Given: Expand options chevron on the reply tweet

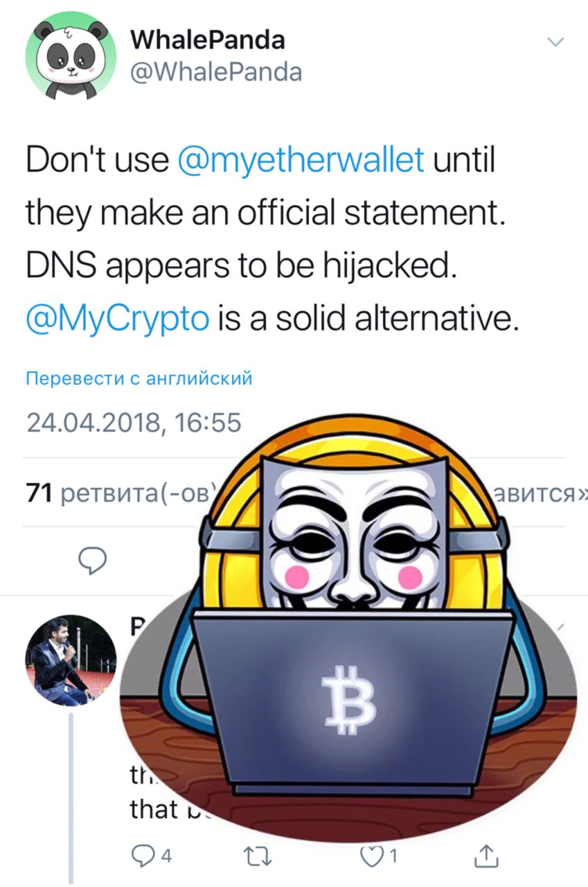Looking at the screenshot, I should click(x=558, y=627).
